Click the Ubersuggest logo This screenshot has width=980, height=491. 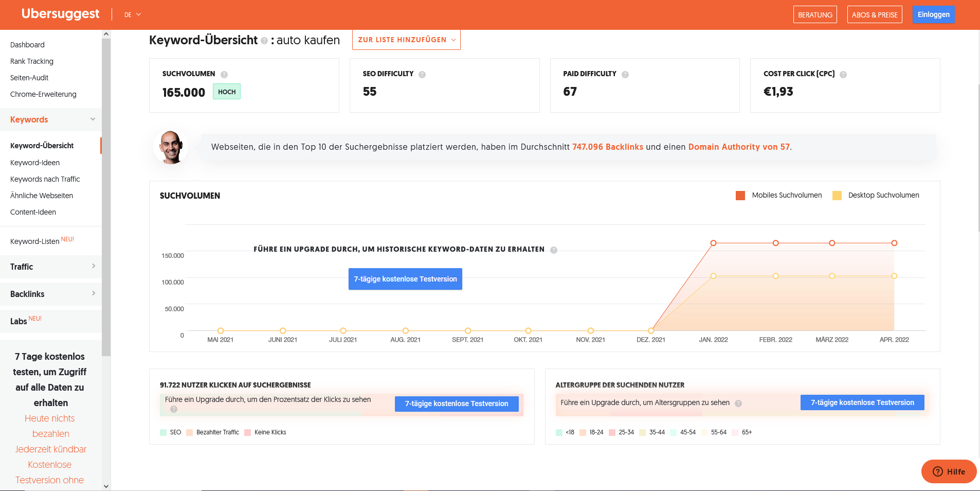point(60,14)
